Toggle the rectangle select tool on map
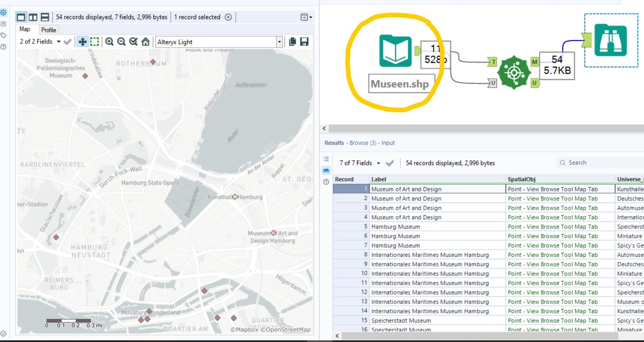Image resolution: width=644 pixels, height=342 pixels. click(95, 42)
